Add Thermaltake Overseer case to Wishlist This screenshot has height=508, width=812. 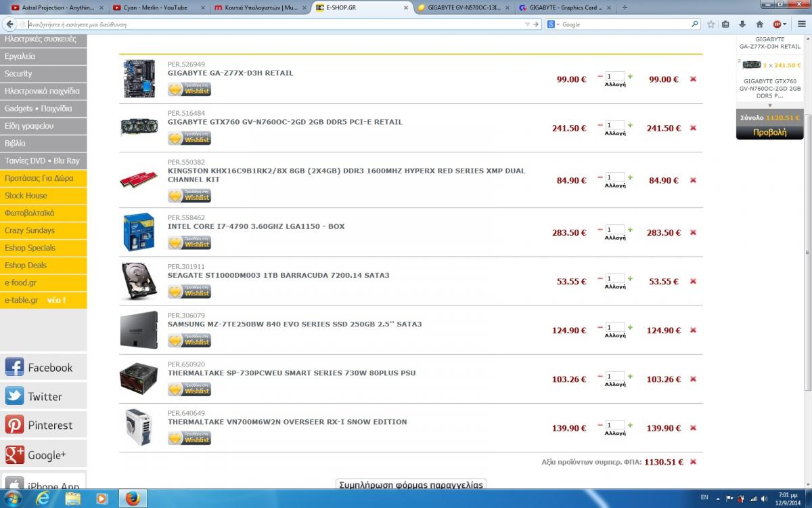click(189, 438)
